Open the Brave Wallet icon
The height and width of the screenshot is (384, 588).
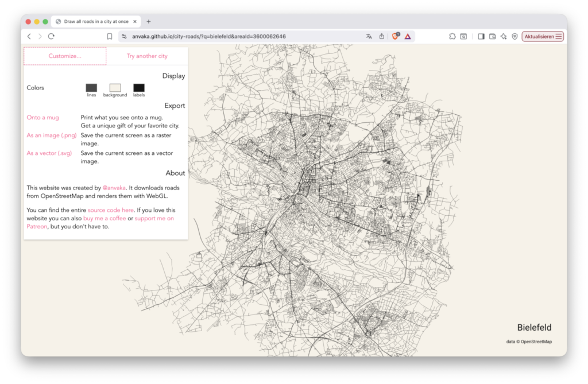[492, 36]
